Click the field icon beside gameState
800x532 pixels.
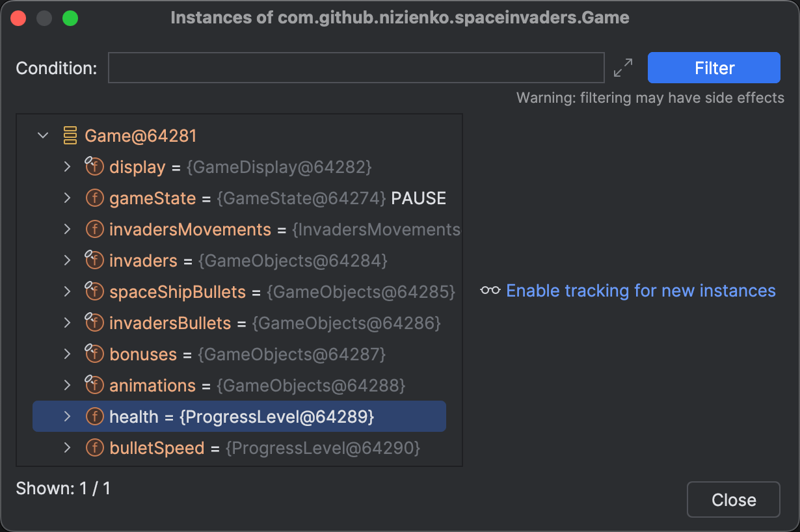95,198
